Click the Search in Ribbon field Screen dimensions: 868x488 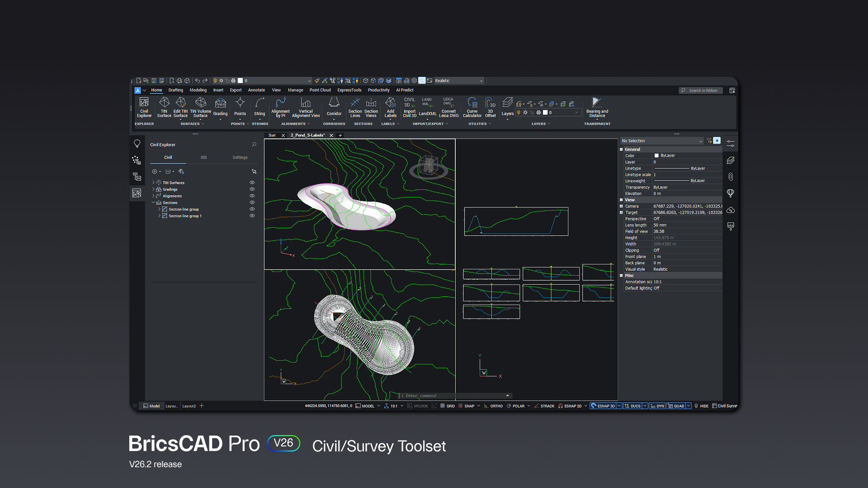(701, 90)
